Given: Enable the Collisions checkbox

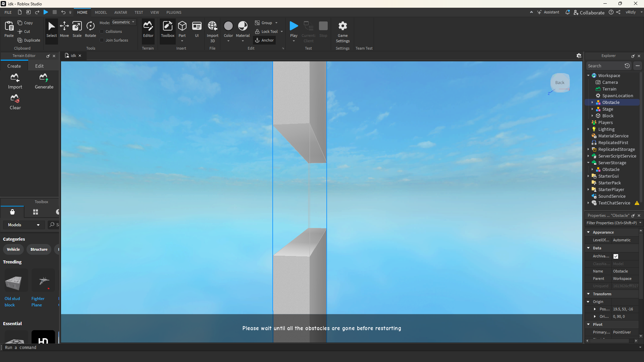Looking at the screenshot, I should pos(102,32).
